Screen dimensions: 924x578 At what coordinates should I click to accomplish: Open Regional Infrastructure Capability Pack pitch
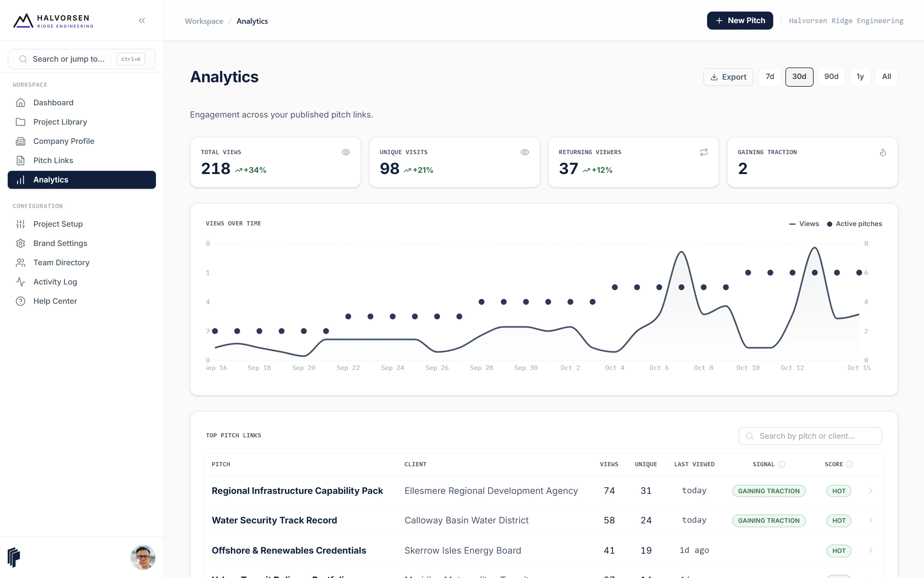click(297, 490)
